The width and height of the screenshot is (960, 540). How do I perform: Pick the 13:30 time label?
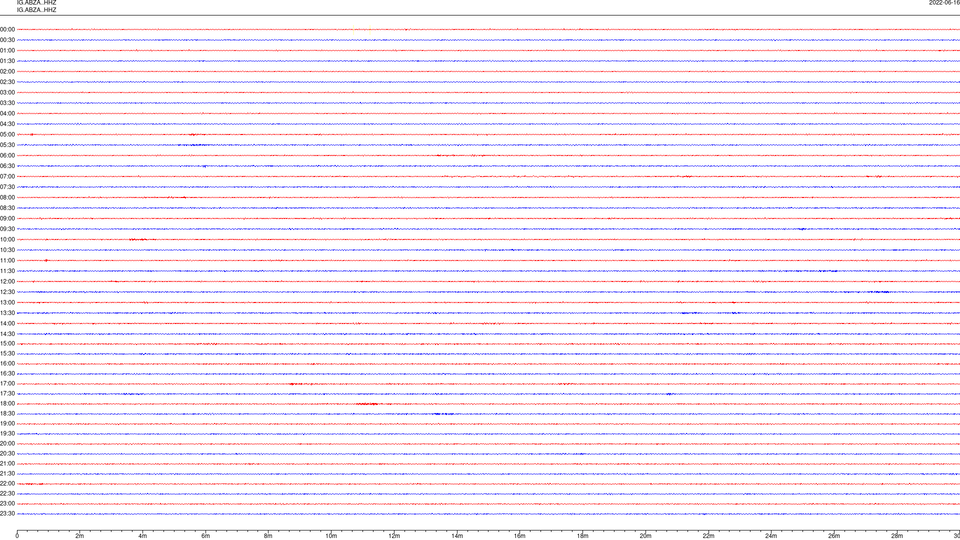[7, 313]
